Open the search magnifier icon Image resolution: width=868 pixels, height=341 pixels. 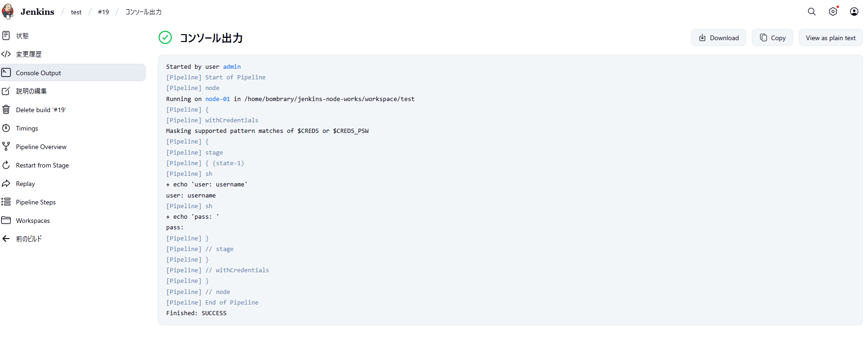tap(812, 12)
